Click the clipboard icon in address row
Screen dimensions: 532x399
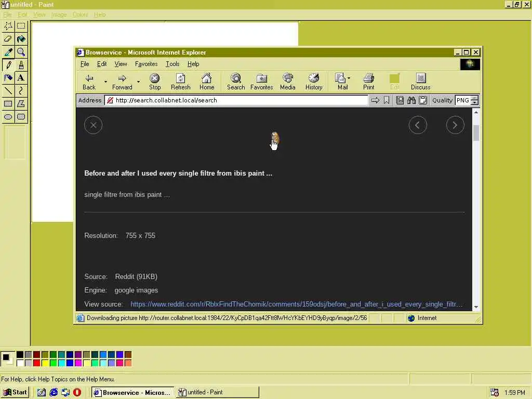423,100
